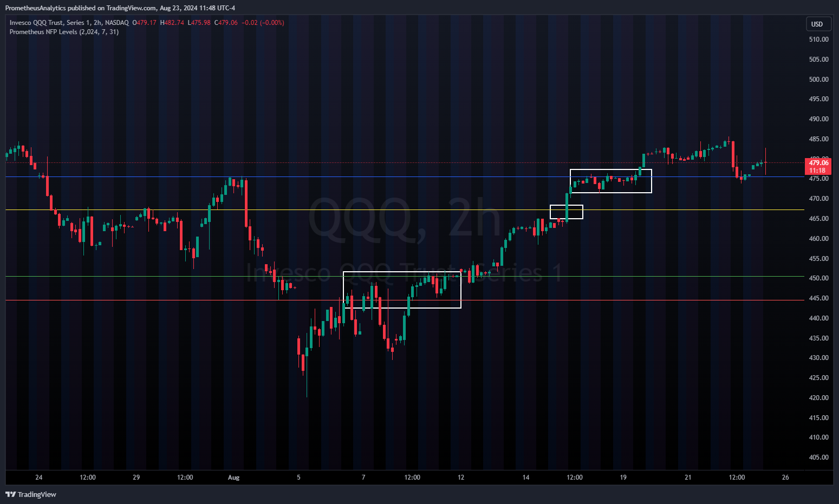Click the date label 7 on time axis
The height and width of the screenshot is (504, 839).
(363, 477)
